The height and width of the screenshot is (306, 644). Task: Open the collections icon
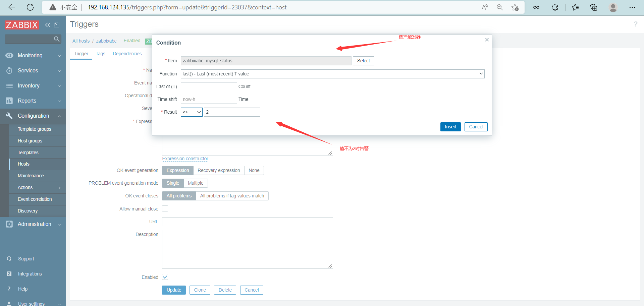(x=594, y=7)
